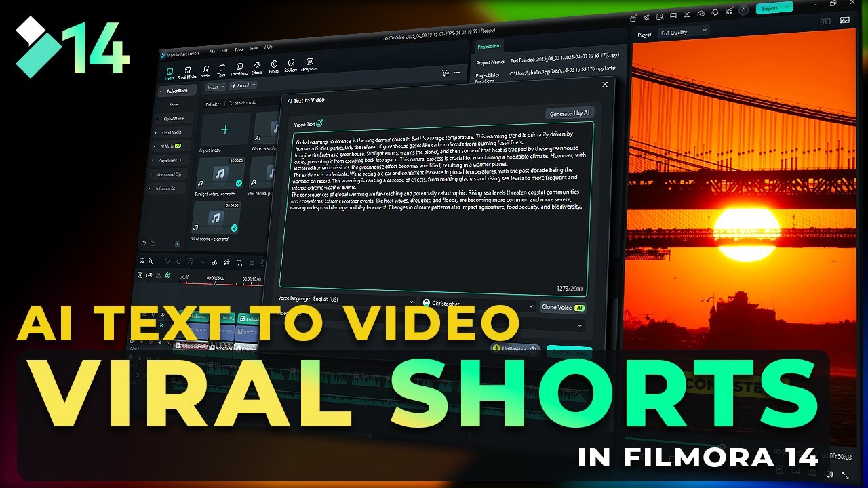Click the cloud upload icon
This screenshot has width=868, height=488.
click(x=701, y=13)
